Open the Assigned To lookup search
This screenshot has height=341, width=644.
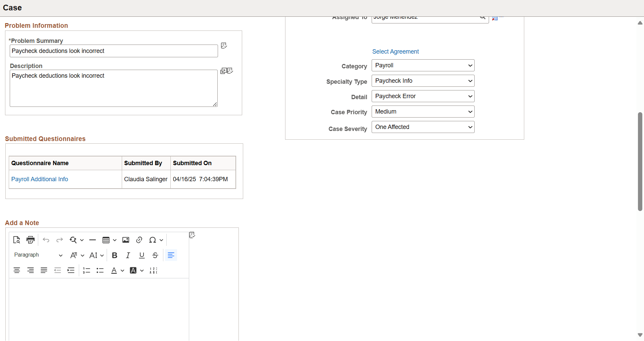point(483,18)
